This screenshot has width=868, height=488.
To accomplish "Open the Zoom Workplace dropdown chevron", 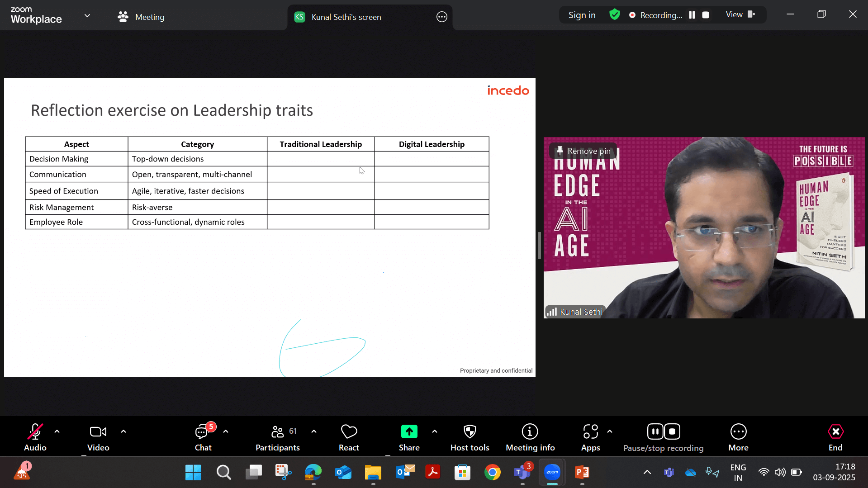I will 87,16.
